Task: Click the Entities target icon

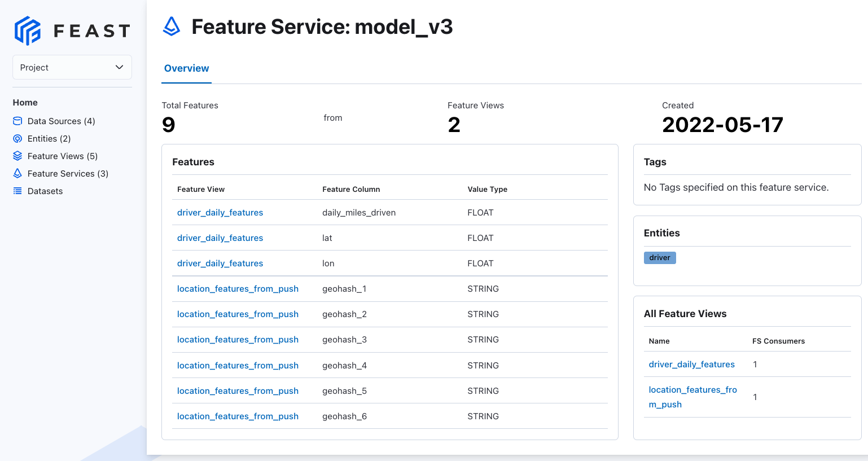Action: 17,139
